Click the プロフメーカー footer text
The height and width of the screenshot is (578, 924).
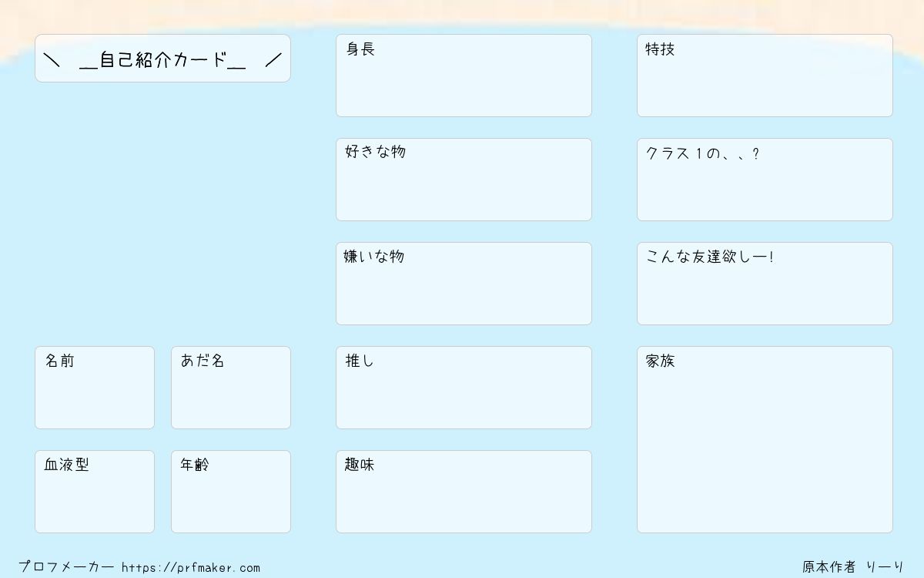[66, 567]
